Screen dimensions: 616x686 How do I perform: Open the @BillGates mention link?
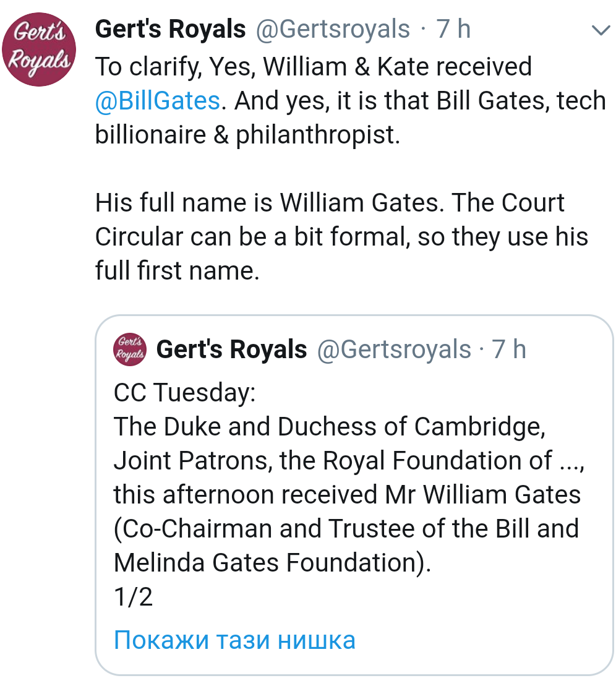pos(158,101)
